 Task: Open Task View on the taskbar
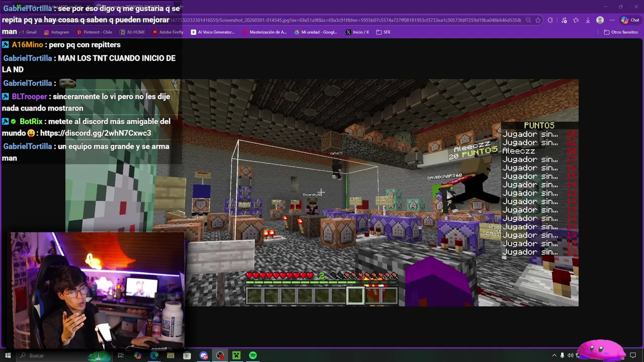pyautogui.click(x=121, y=355)
